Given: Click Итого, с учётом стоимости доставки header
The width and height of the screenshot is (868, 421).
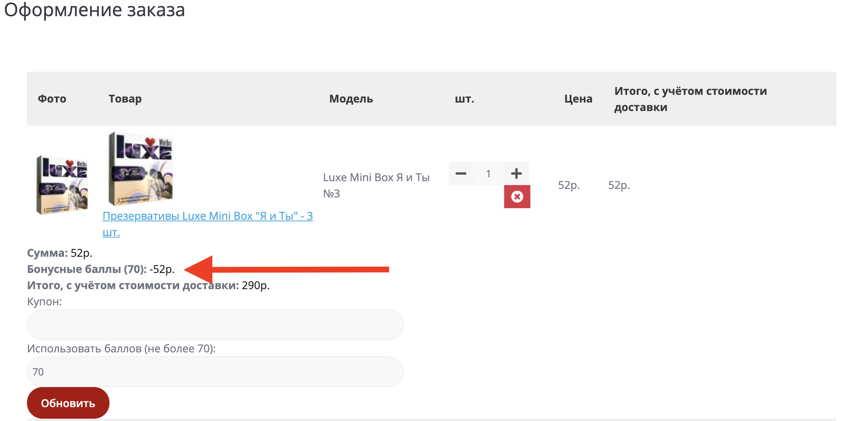Looking at the screenshot, I should tap(690, 99).
